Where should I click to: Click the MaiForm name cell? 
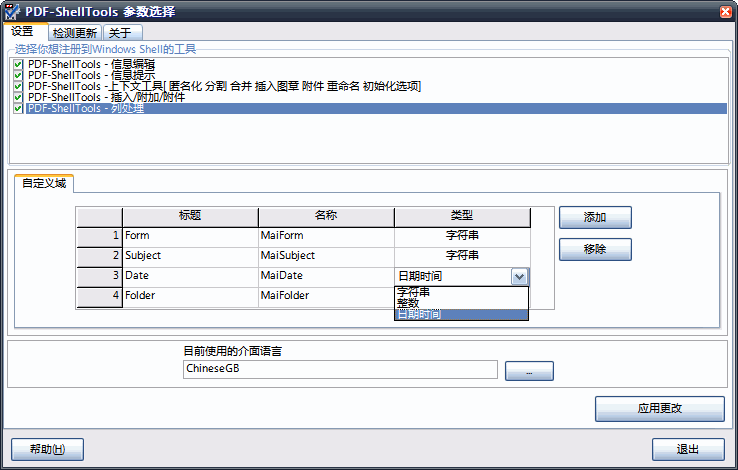pyautogui.click(x=326, y=236)
